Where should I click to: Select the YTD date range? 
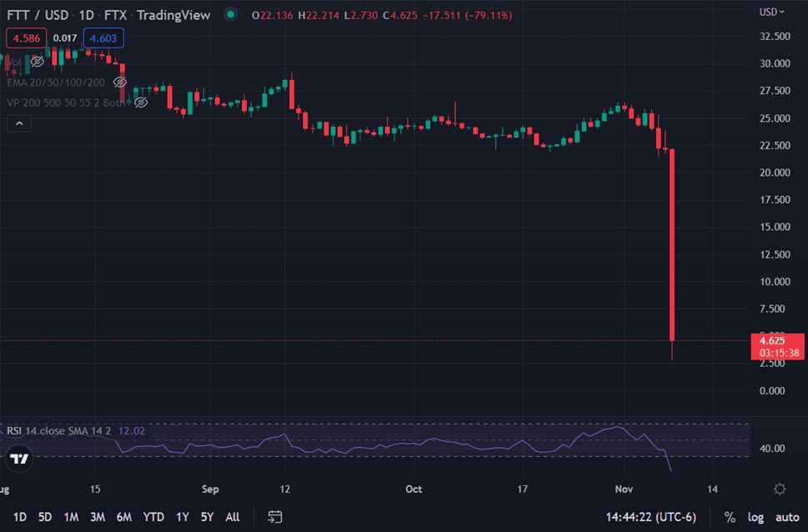[x=153, y=517]
